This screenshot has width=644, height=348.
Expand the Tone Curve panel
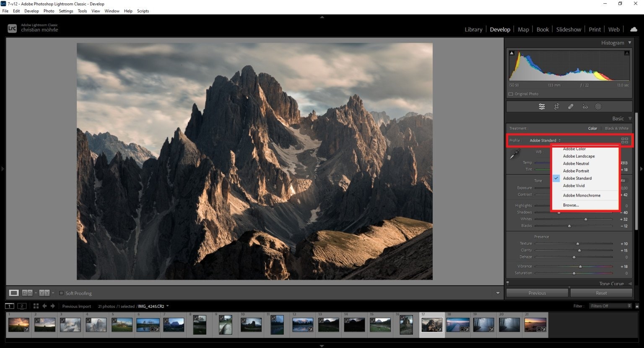pos(630,284)
